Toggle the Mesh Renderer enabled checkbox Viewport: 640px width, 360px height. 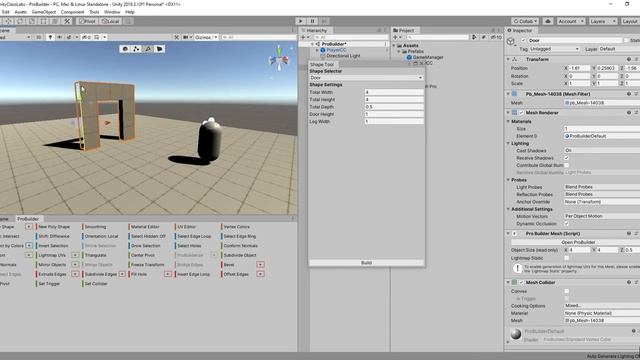[521, 113]
